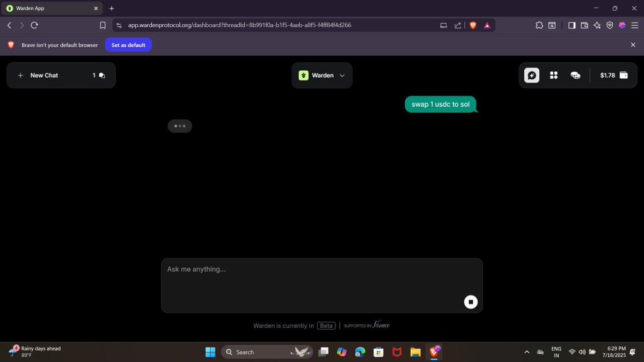
Task: Open Brave VPN shield icon
Action: (x=610, y=25)
